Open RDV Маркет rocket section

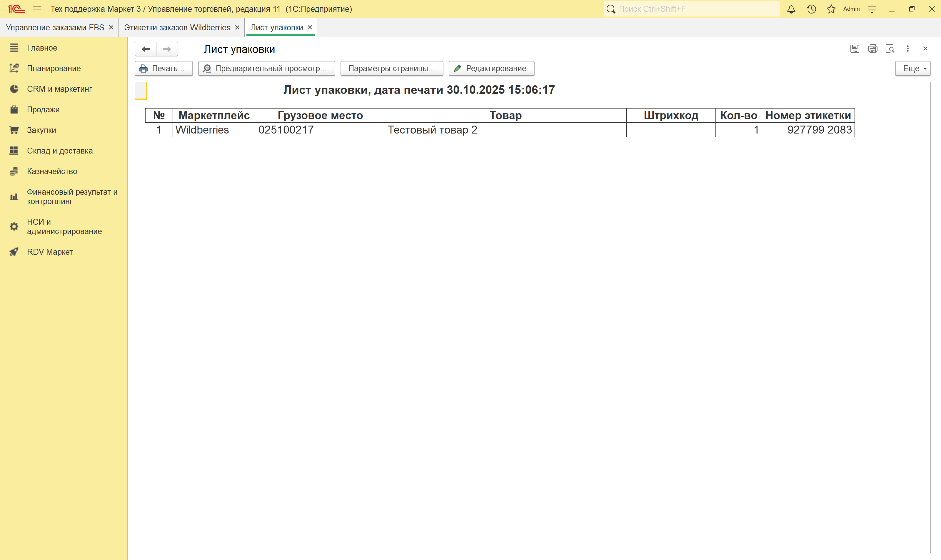49,252
